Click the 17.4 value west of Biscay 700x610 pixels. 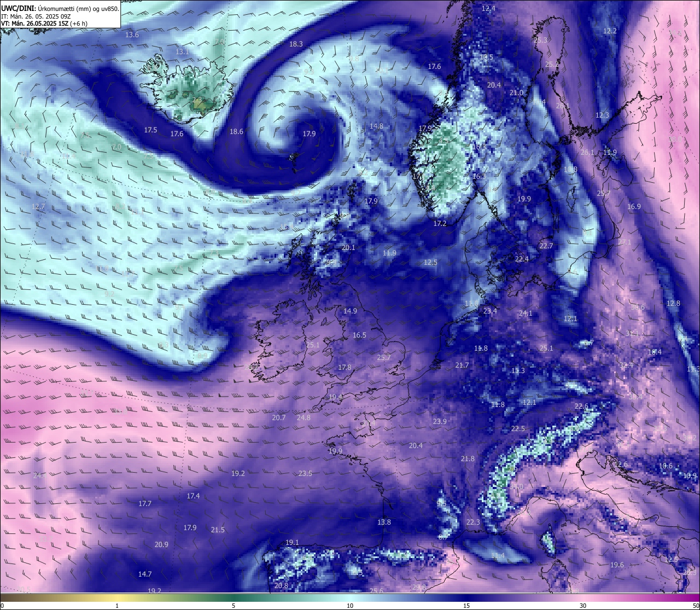pos(193,496)
